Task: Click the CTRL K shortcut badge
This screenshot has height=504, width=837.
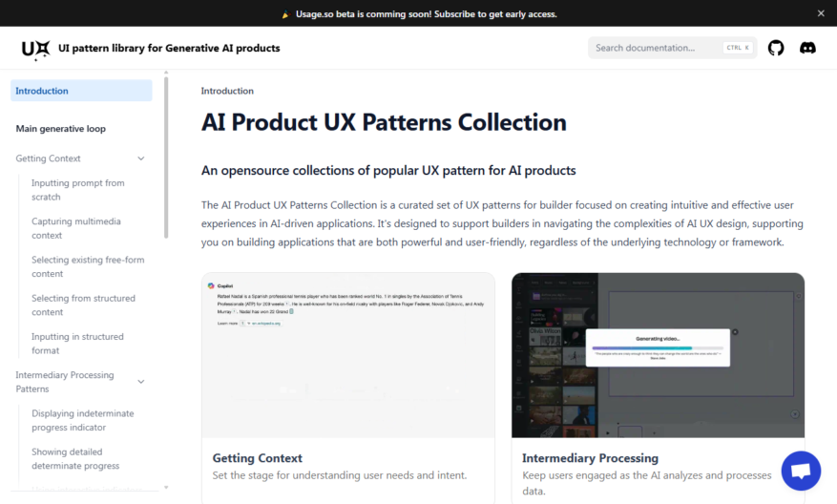Action: [738, 48]
